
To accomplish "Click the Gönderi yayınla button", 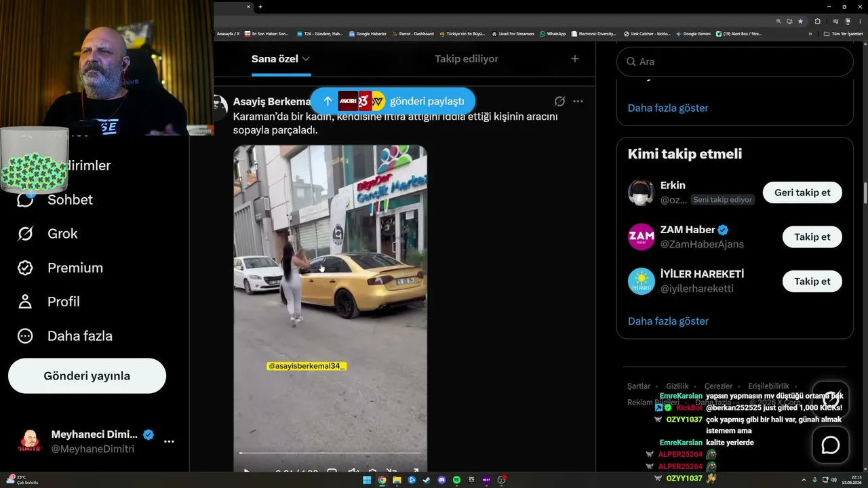I will coord(87,376).
